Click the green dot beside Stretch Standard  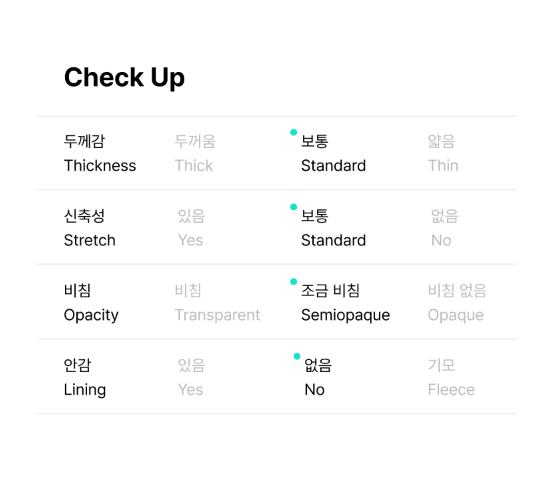293,207
